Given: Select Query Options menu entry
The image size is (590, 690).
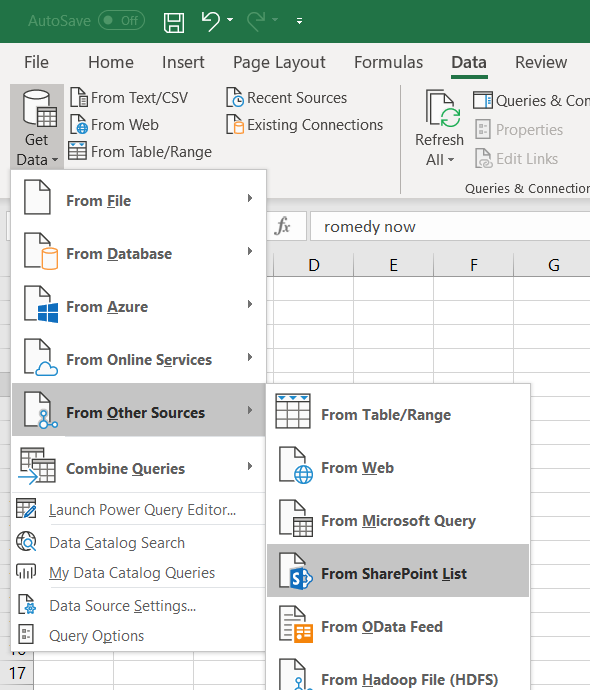Looking at the screenshot, I should (96, 636).
